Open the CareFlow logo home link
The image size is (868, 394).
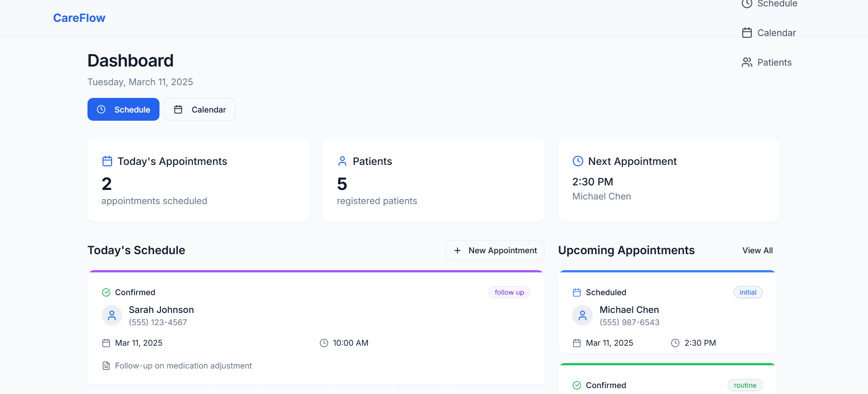click(x=79, y=18)
